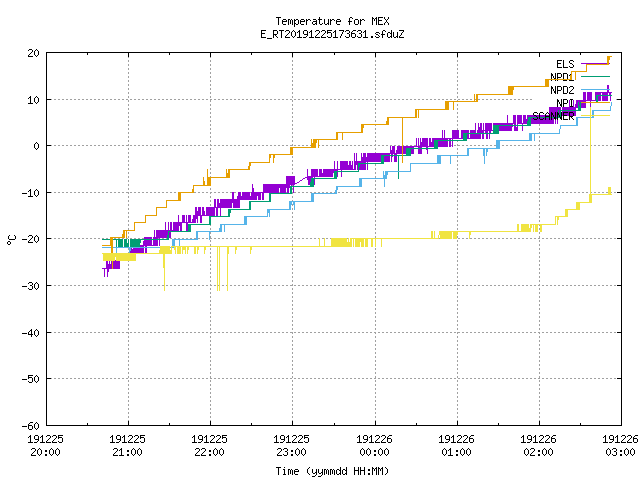
Task: Click the NPD1 legend label
Action: (562, 77)
